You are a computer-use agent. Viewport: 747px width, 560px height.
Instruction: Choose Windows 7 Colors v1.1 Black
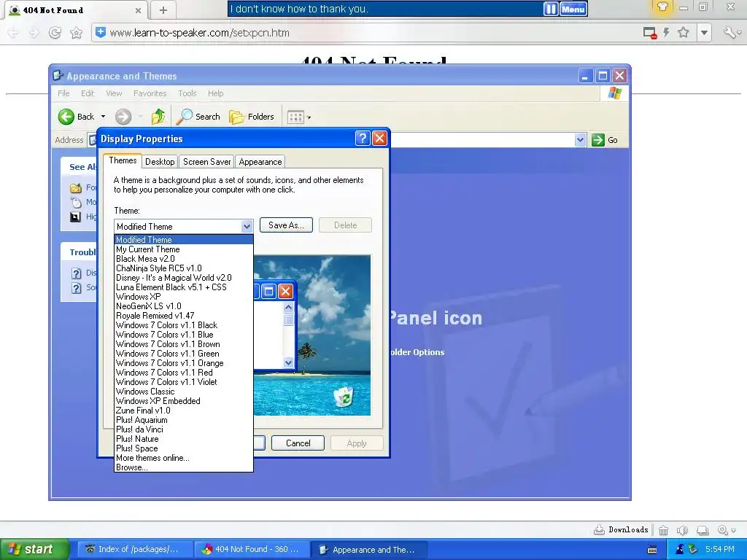tap(183, 325)
